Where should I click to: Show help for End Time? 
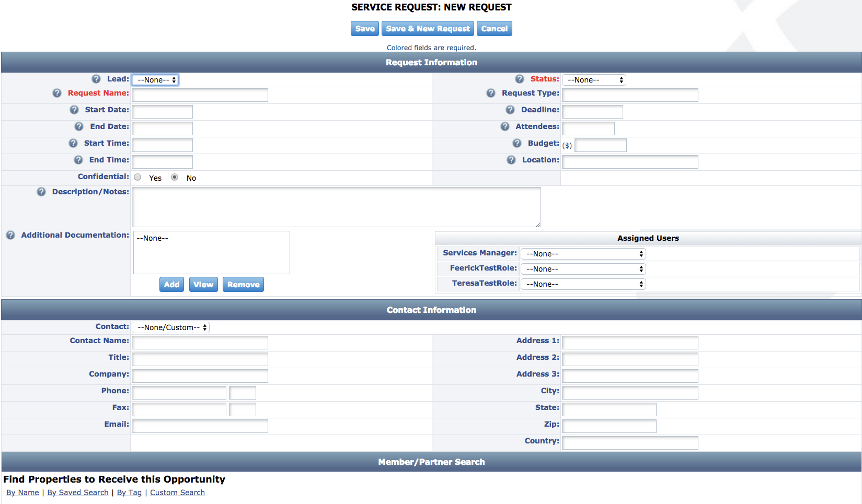pyautogui.click(x=78, y=160)
